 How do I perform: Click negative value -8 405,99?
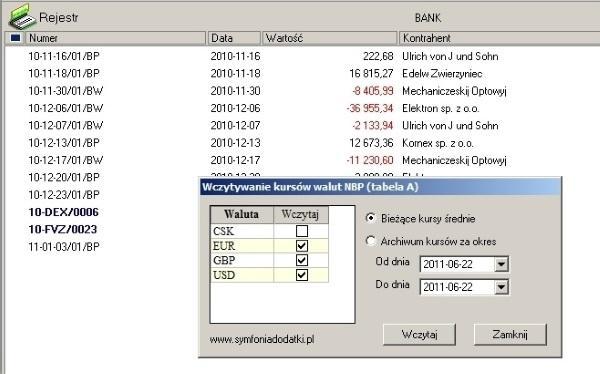tap(373, 91)
